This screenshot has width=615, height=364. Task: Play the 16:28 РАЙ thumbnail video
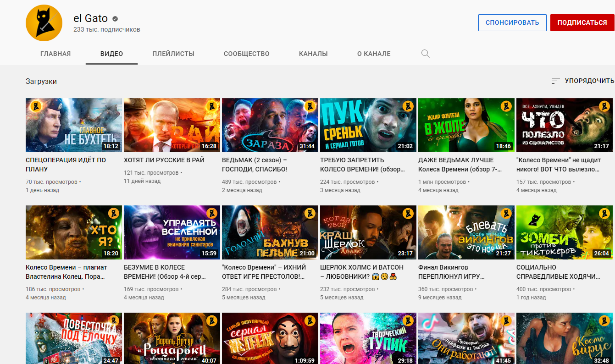(x=172, y=125)
